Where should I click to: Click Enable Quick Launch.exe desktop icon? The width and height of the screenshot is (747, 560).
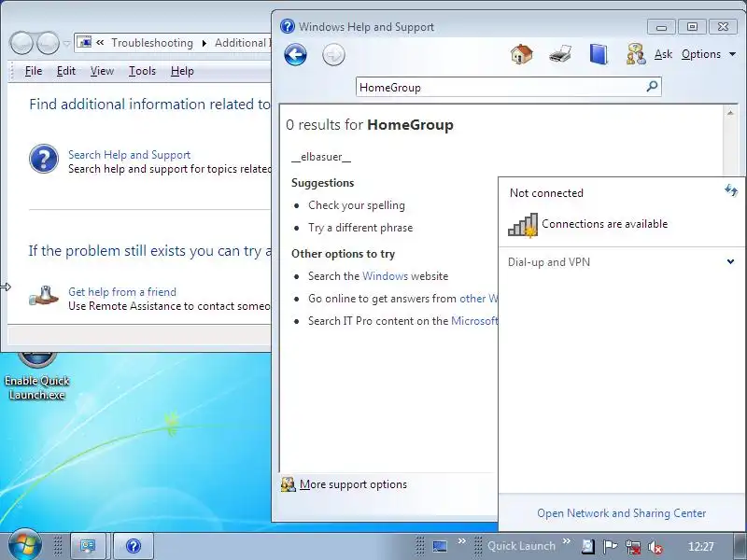36,377
